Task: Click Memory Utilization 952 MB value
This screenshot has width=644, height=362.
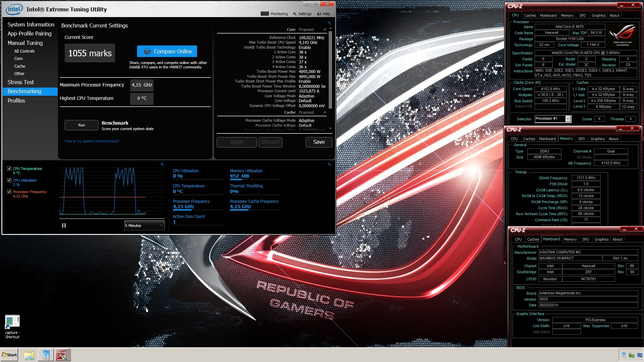Action: click(239, 176)
